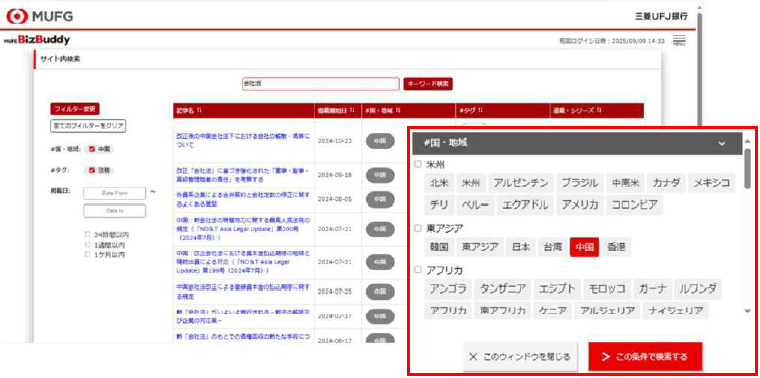Click the MUFG logo
Viewport: 760px width, 378px height.
coord(39,16)
